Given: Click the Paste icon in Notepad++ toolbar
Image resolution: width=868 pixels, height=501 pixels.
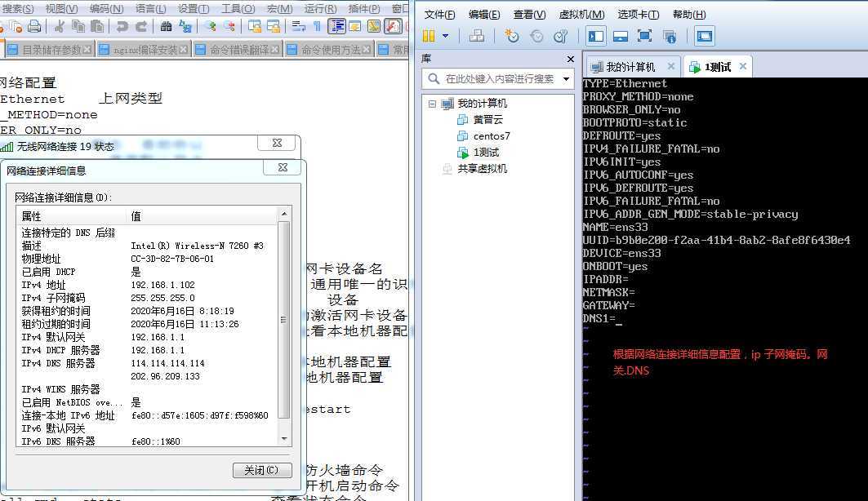Looking at the screenshot, I should [x=97, y=27].
